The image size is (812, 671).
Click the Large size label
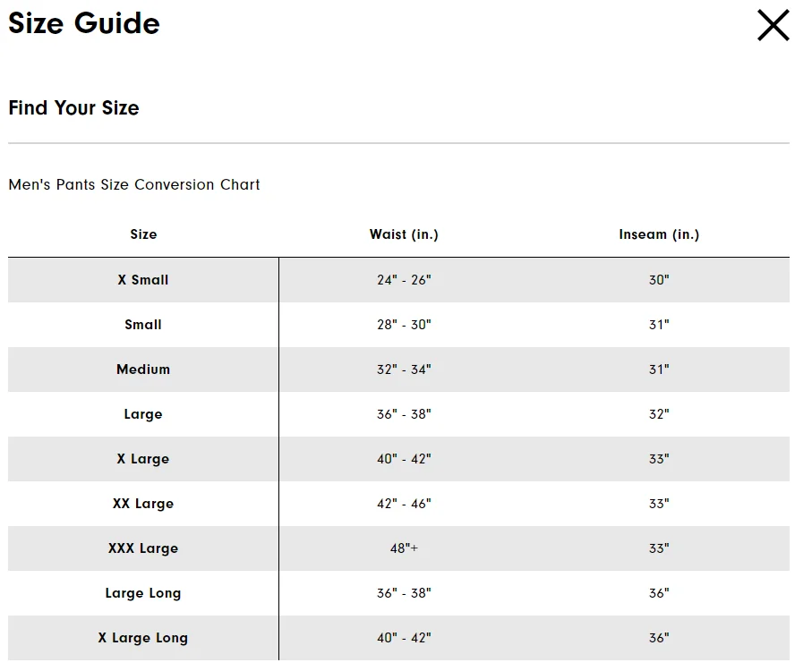(x=143, y=414)
